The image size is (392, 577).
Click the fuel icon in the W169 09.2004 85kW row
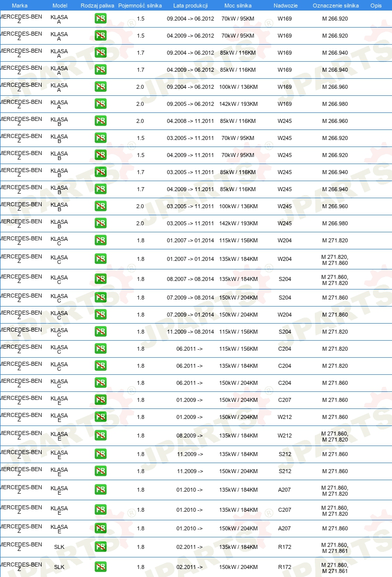click(100, 53)
